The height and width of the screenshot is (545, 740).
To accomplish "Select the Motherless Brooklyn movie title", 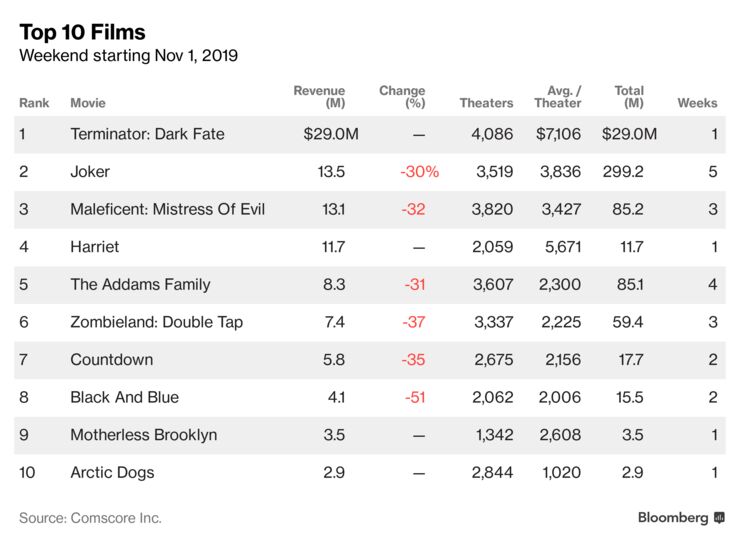I will 143,435.
